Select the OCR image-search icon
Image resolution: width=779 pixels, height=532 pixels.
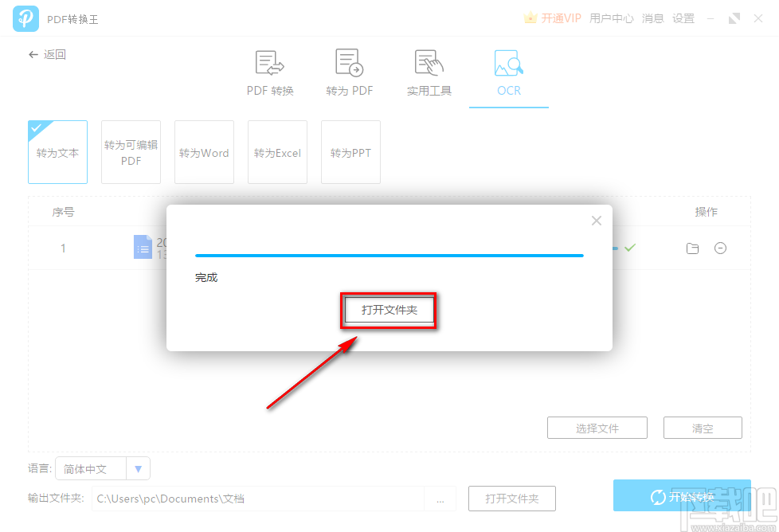(x=508, y=62)
